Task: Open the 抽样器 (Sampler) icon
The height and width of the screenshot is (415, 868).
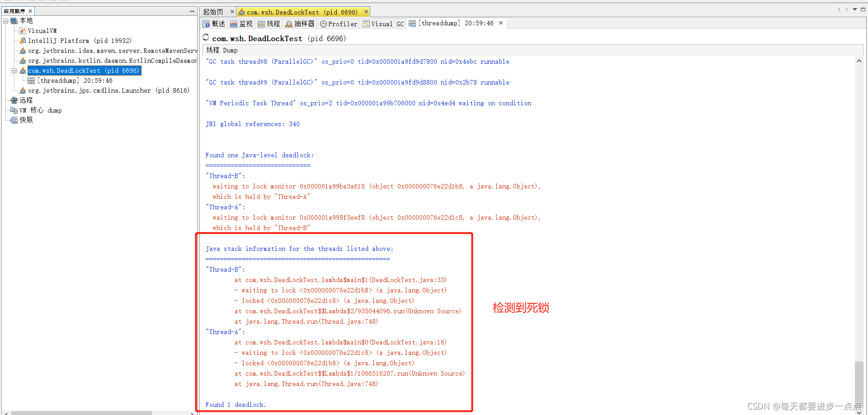Action: (288, 24)
